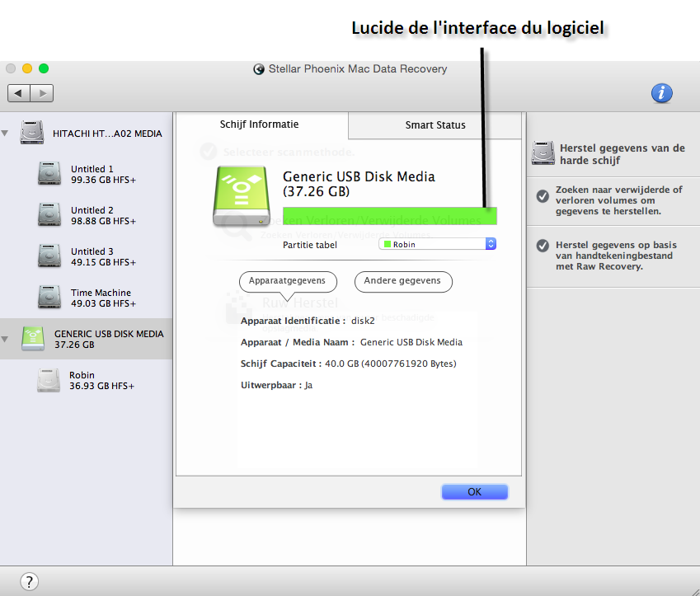Click the Robin volume icon
Image resolution: width=700 pixels, height=596 pixels.
[x=48, y=380]
